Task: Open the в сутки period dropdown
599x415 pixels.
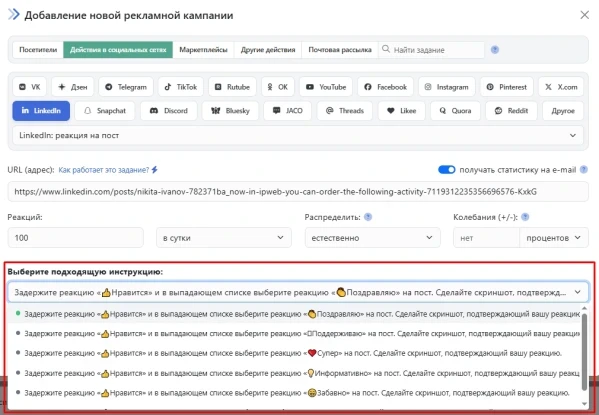Action: (224, 238)
